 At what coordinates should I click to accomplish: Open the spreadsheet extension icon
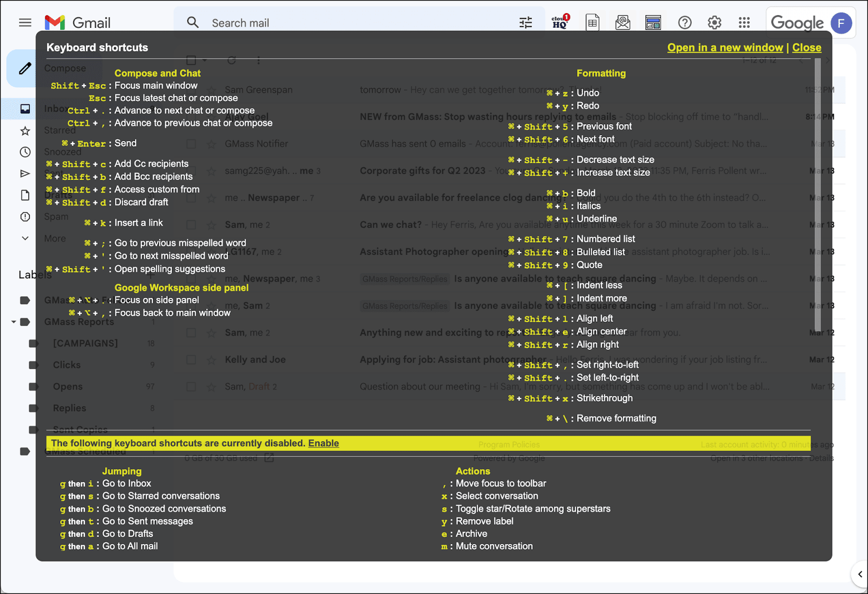click(592, 23)
